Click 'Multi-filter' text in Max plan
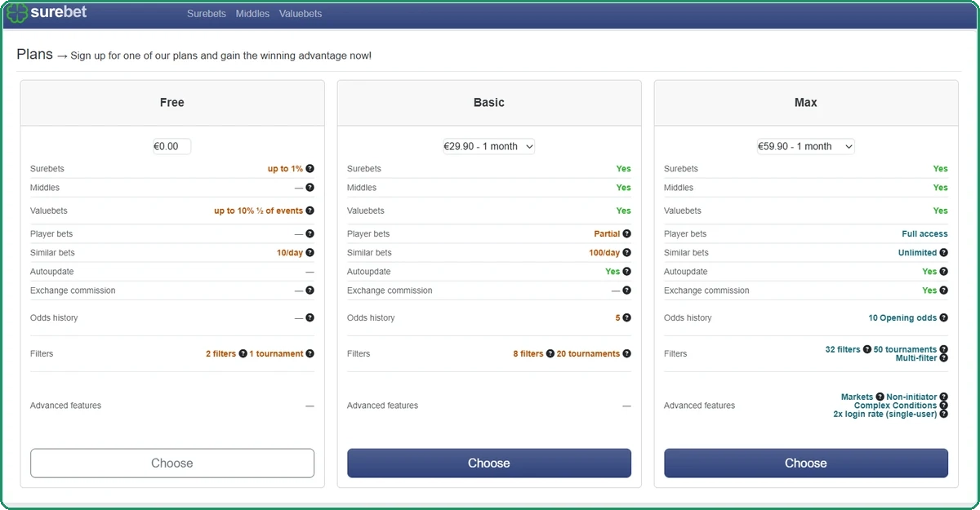This screenshot has width=980, height=510. click(x=916, y=358)
